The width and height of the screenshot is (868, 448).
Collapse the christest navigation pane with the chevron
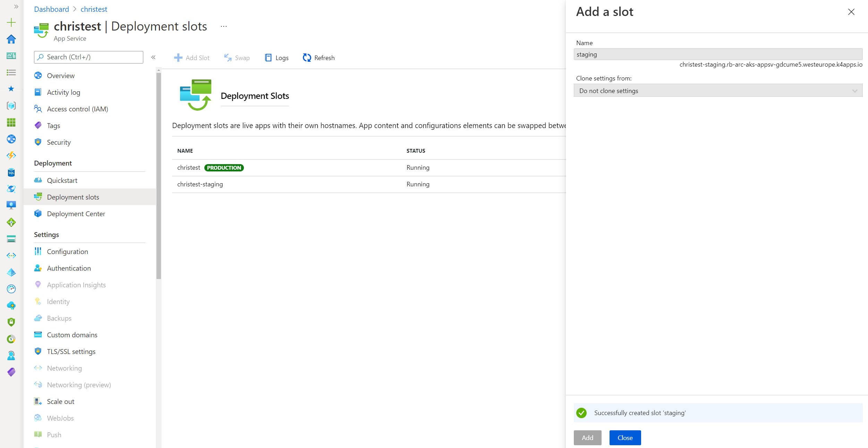tap(153, 57)
